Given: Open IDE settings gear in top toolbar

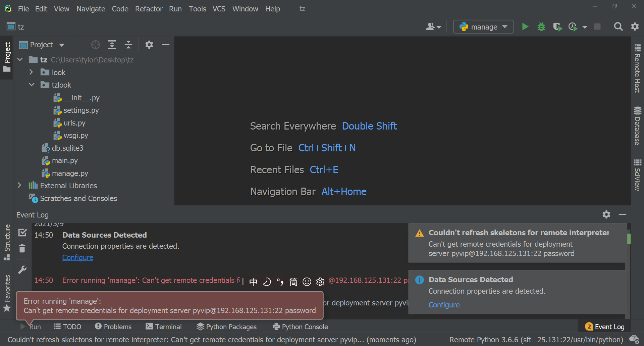Looking at the screenshot, I should click(635, 27).
